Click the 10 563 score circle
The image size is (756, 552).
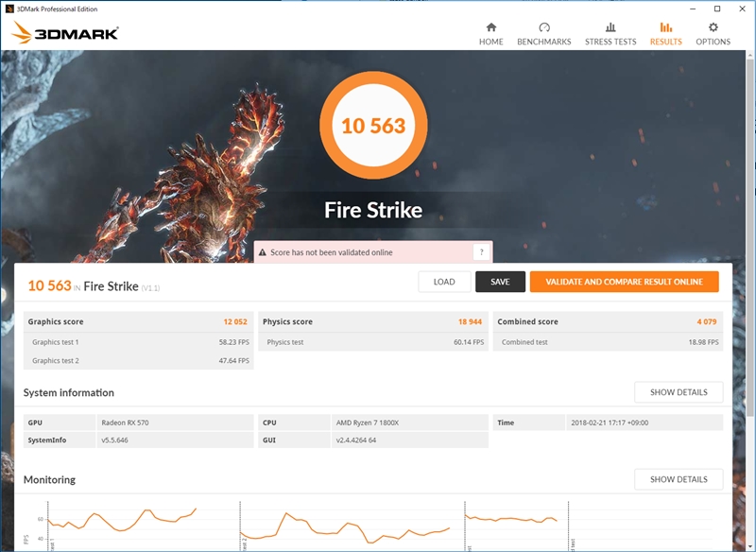(373, 126)
